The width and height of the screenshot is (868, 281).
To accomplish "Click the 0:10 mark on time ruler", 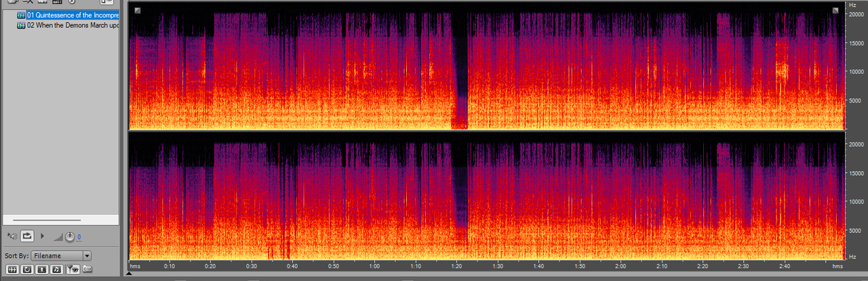I will [x=169, y=266].
